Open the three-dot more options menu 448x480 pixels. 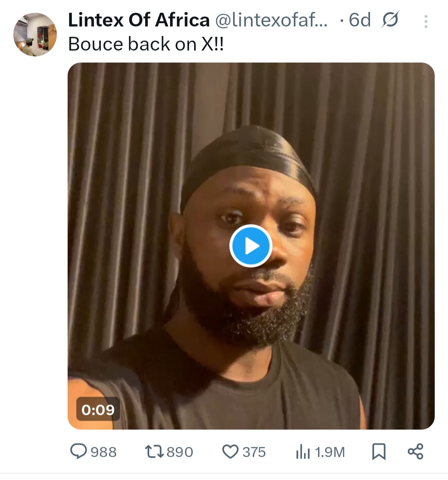pyautogui.click(x=426, y=21)
